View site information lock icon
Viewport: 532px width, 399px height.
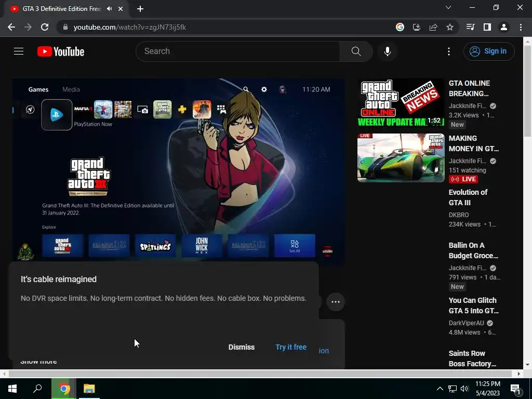pos(65,27)
